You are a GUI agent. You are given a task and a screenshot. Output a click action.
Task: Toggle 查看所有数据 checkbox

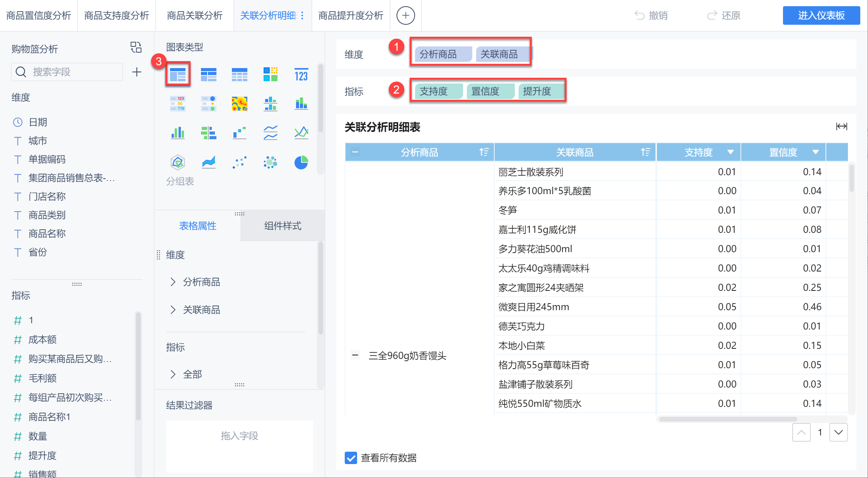(351, 458)
